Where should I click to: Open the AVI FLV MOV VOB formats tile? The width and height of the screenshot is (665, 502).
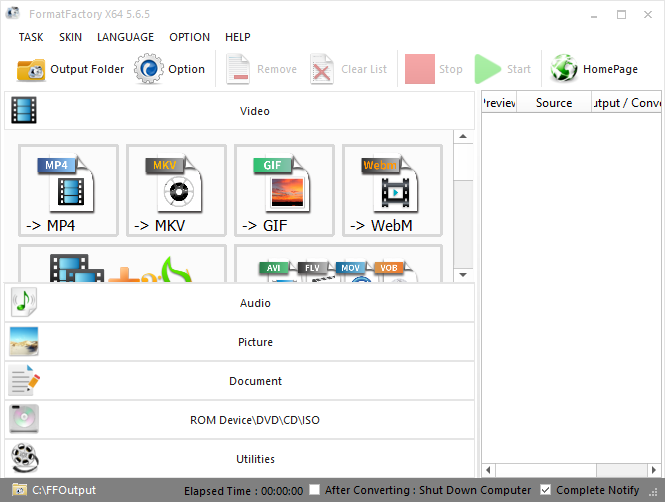338,263
